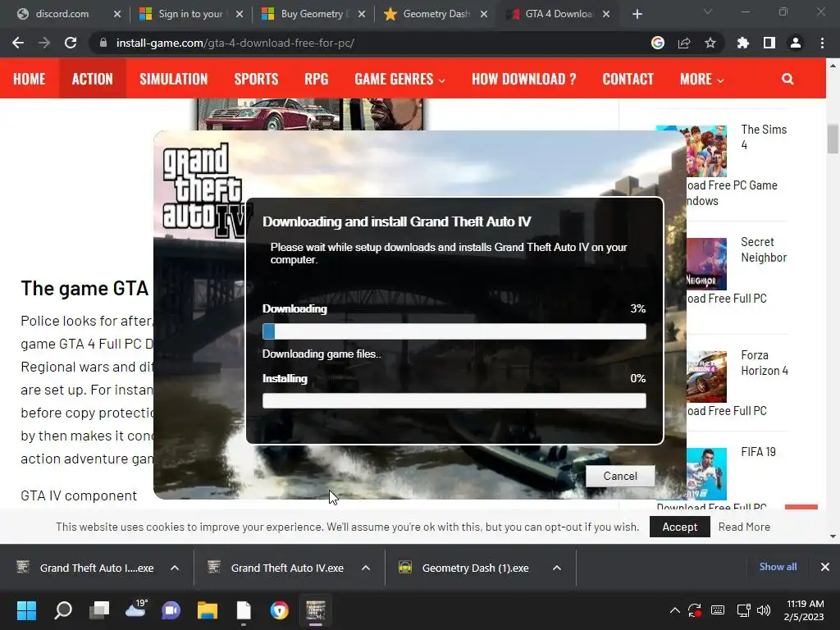Open the profile avatar icon
The width and height of the screenshot is (840, 630).
tap(796, 43)
